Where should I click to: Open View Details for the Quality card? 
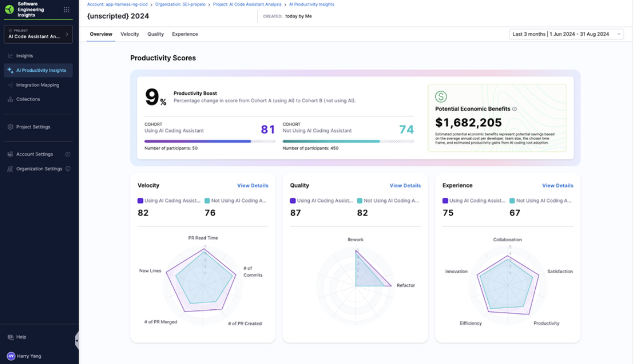click(405, 186)
